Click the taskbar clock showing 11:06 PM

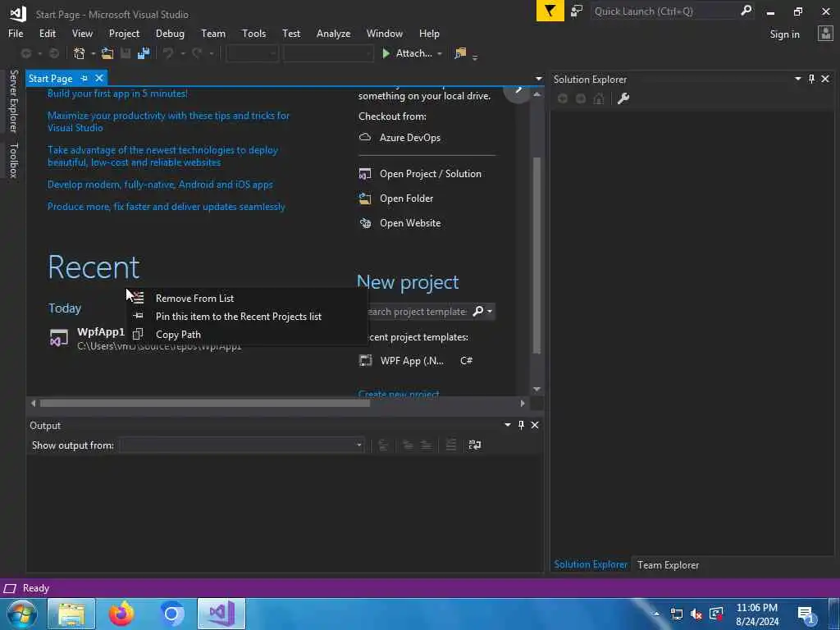tap(756, 614)
